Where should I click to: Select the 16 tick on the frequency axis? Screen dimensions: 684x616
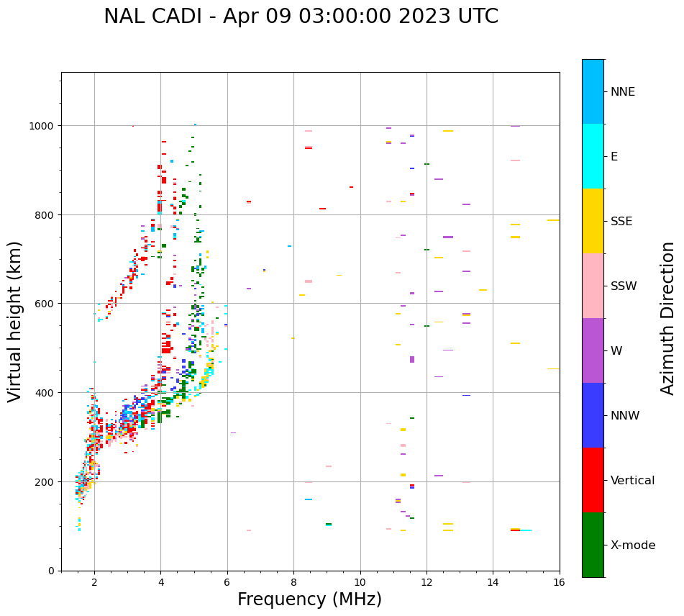[559, 582]
